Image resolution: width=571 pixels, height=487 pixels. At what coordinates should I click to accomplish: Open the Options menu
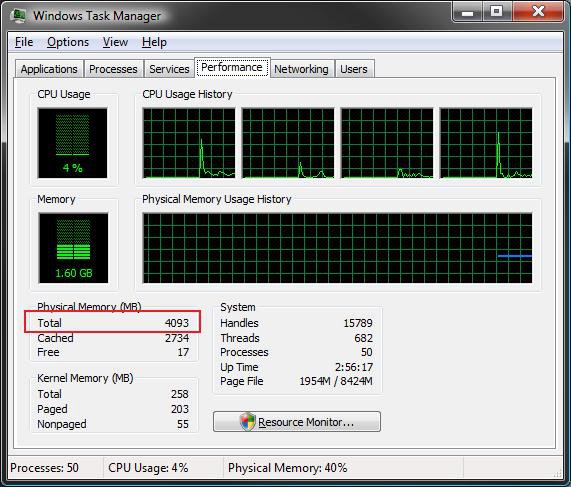(68, 42)
